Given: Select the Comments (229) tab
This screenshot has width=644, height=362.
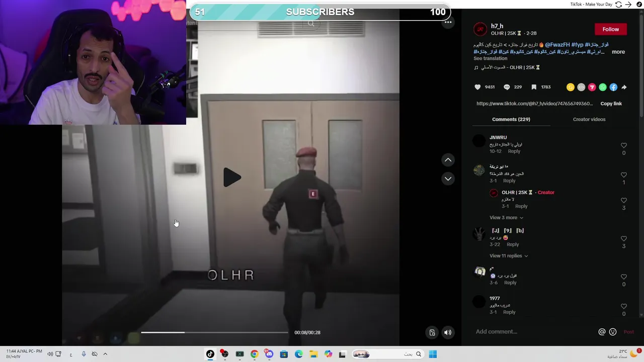Looking at the screenshot, I should coord(511,119).
